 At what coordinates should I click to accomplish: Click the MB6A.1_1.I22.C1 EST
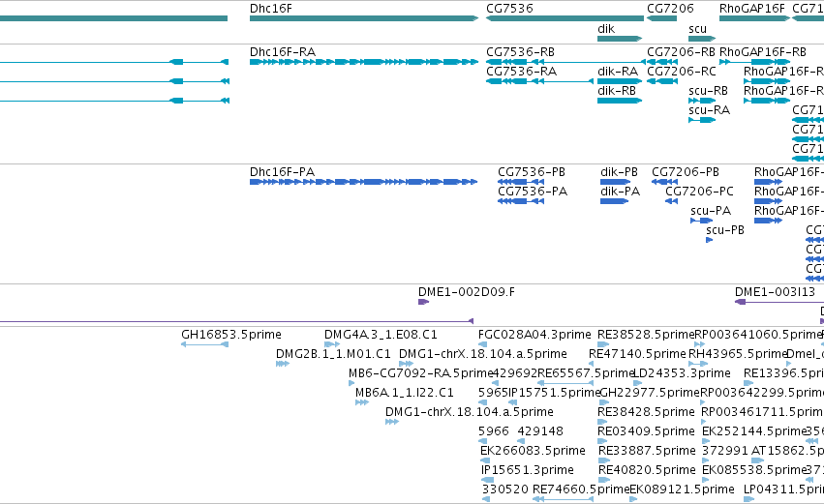click(x=362, y=402)
